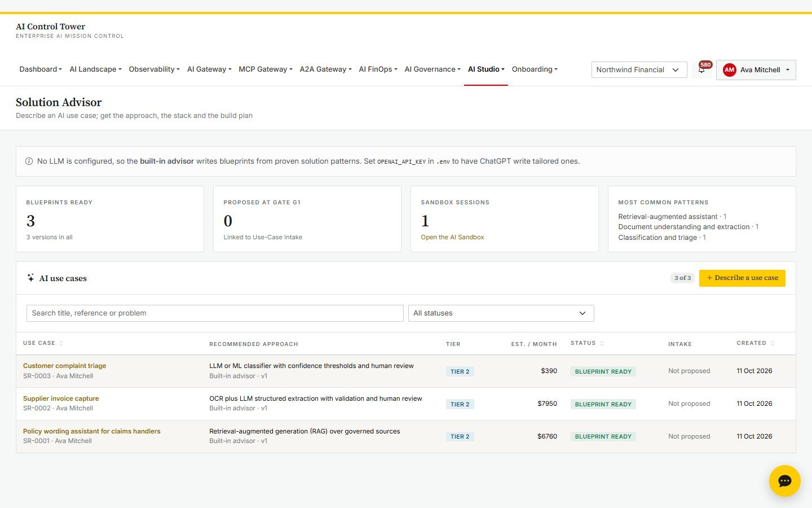Sort by Status column arrow
This screenshot has height=508, width=812.
[x=602, y=343]
